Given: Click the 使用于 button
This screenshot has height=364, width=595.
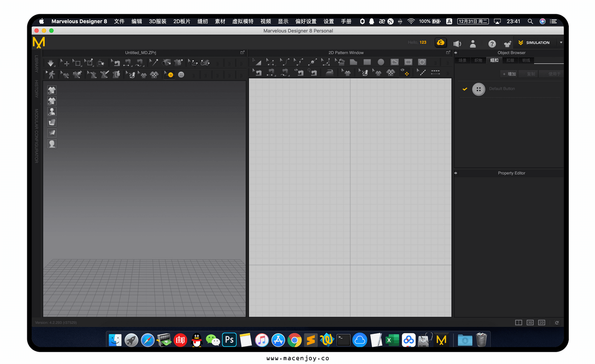Looking at the screenshot, I should [551, 74].
